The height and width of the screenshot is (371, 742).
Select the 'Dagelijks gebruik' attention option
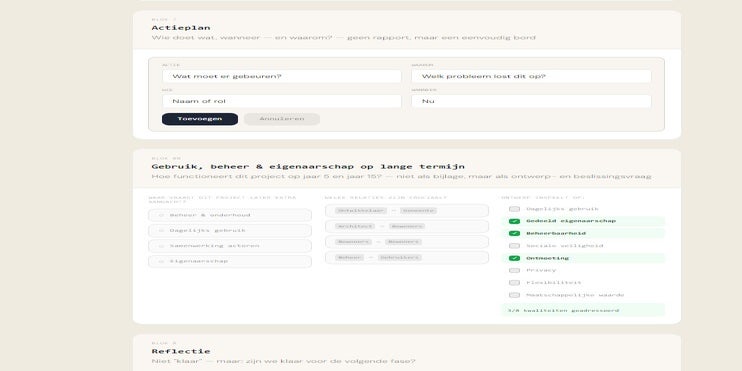[x=230, y=230]
